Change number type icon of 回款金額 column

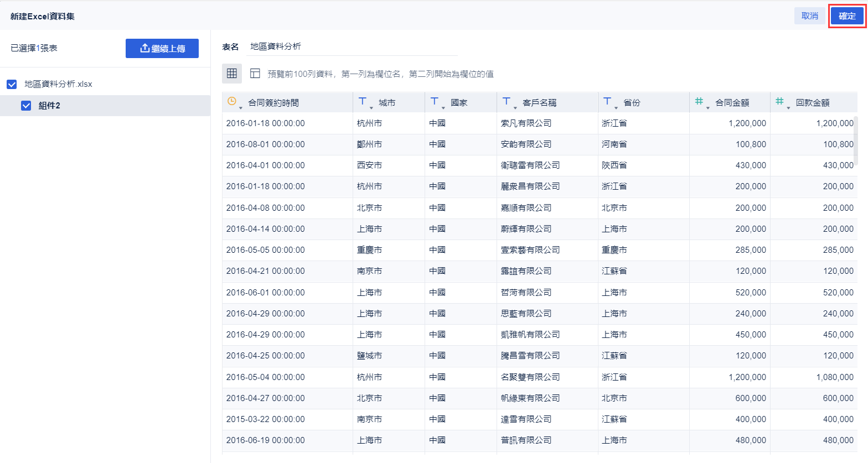780,102
